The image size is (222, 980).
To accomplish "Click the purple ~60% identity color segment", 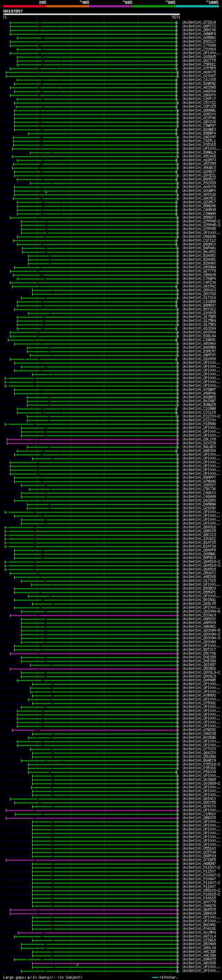I will coord(111,6).
